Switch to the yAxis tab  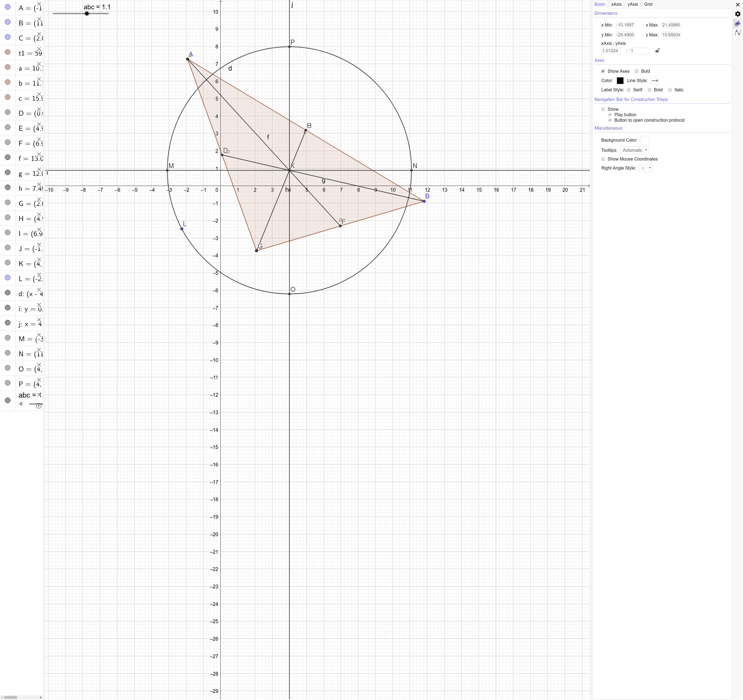[633, 4]
